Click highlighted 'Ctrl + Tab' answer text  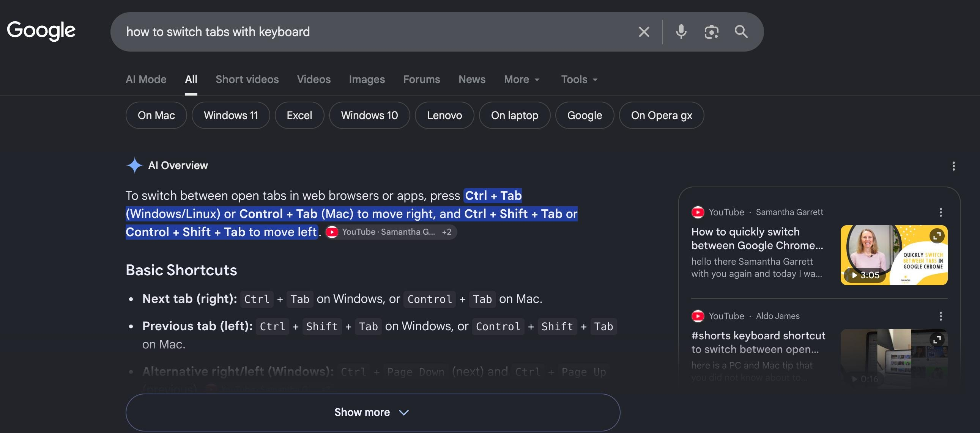493,195
